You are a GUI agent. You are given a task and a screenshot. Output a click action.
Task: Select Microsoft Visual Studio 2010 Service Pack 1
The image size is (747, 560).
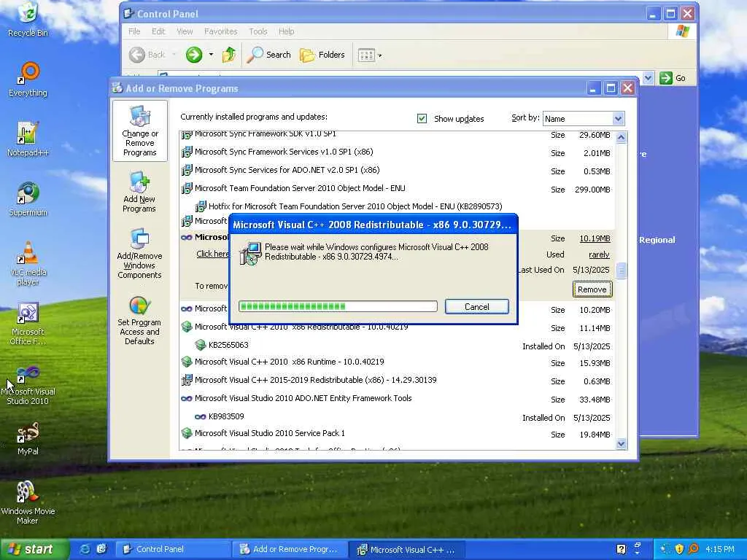[x=397, y=434]
